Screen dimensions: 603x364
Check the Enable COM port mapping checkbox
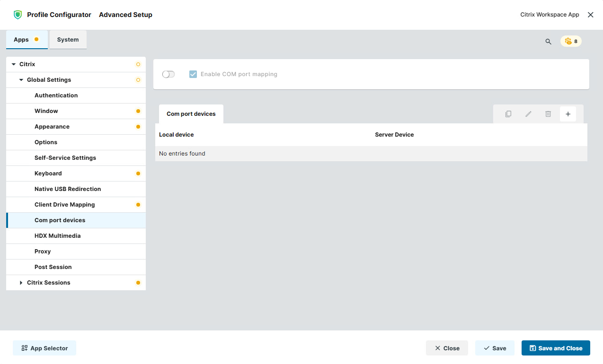tap(193, 74)
